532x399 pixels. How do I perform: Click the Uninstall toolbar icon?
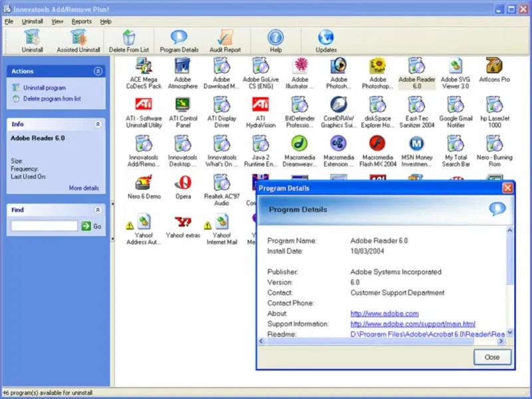(32, 41)
